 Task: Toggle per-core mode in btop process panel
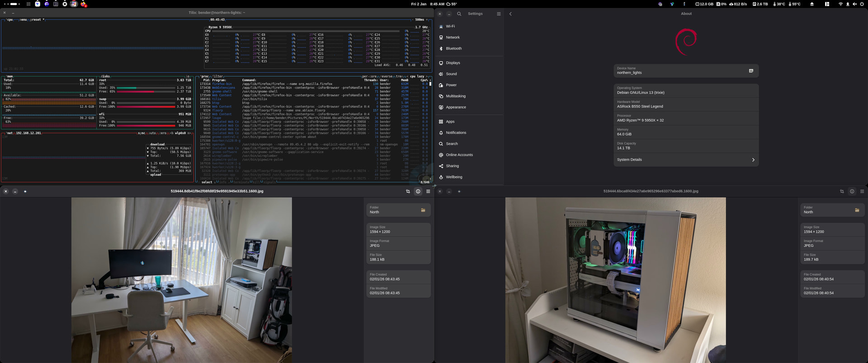pyautogui.click(x=369, y=76)
